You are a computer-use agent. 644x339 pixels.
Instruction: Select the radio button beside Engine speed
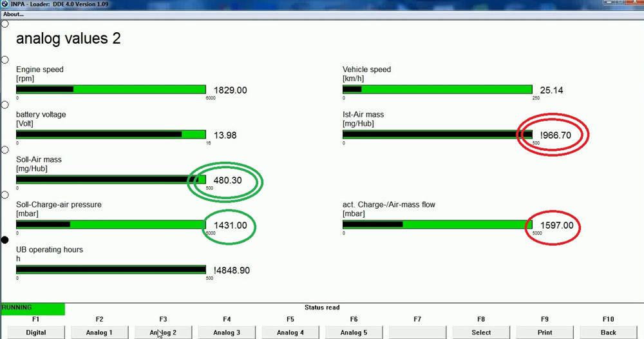(x=5, y=60)
